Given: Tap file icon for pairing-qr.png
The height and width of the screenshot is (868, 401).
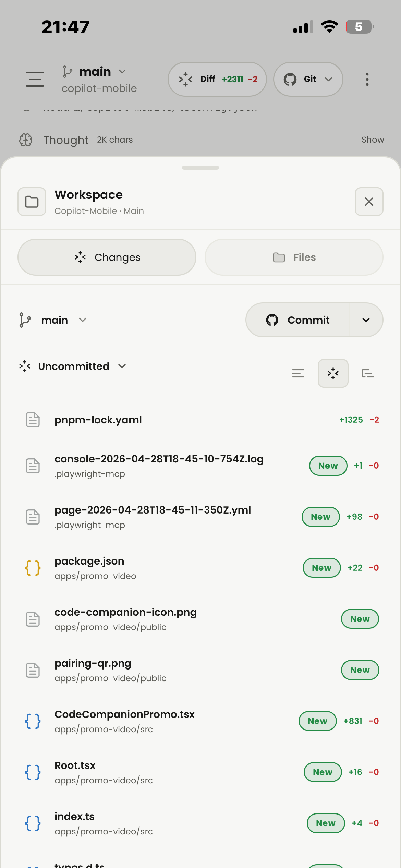Looking at the screenshot, I should click(33, 670).
